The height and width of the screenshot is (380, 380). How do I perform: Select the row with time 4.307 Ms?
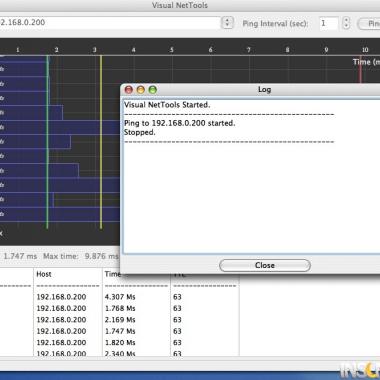[x=120, y=297]
